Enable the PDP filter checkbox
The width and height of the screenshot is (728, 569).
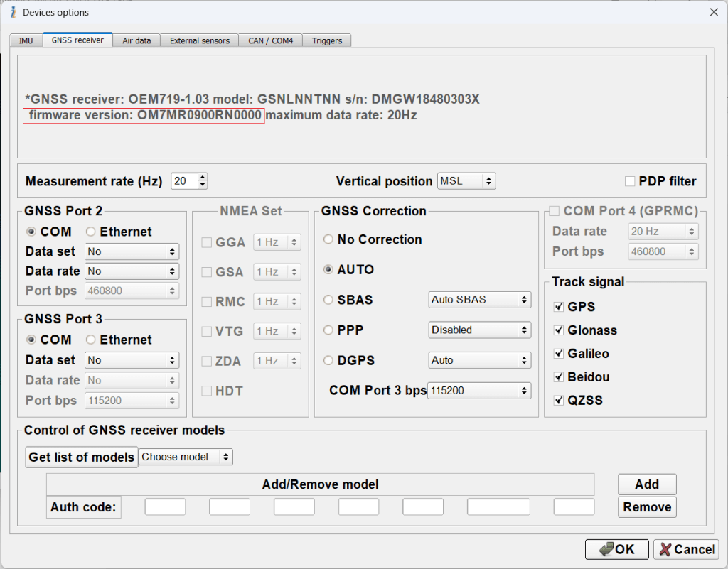[628, 181]
